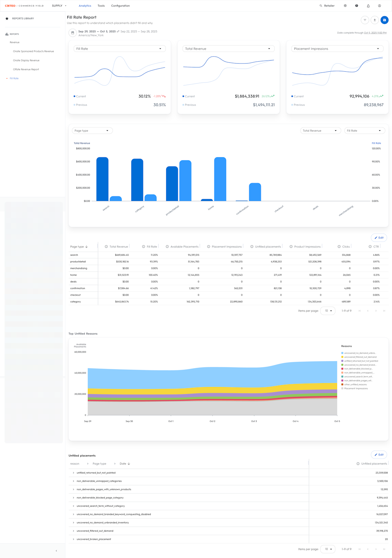Sort table by Total Revenue column
This screenshot has width=392, height=558.
119,246
